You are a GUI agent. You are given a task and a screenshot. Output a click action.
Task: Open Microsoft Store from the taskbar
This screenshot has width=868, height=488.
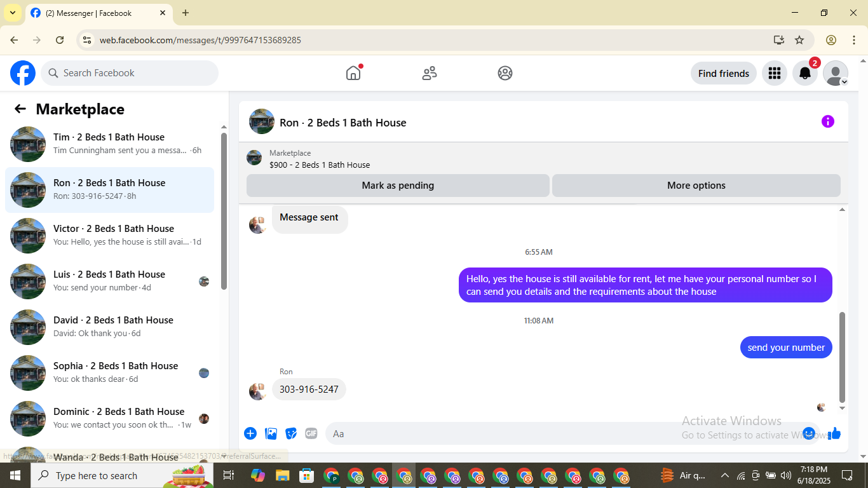click(x=307, y=475)
